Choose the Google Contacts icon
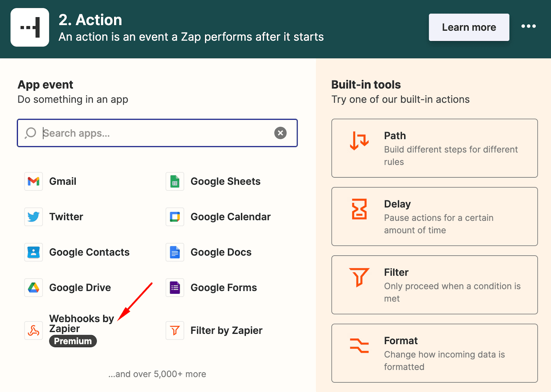551x392 pixels. click(33, 252)
